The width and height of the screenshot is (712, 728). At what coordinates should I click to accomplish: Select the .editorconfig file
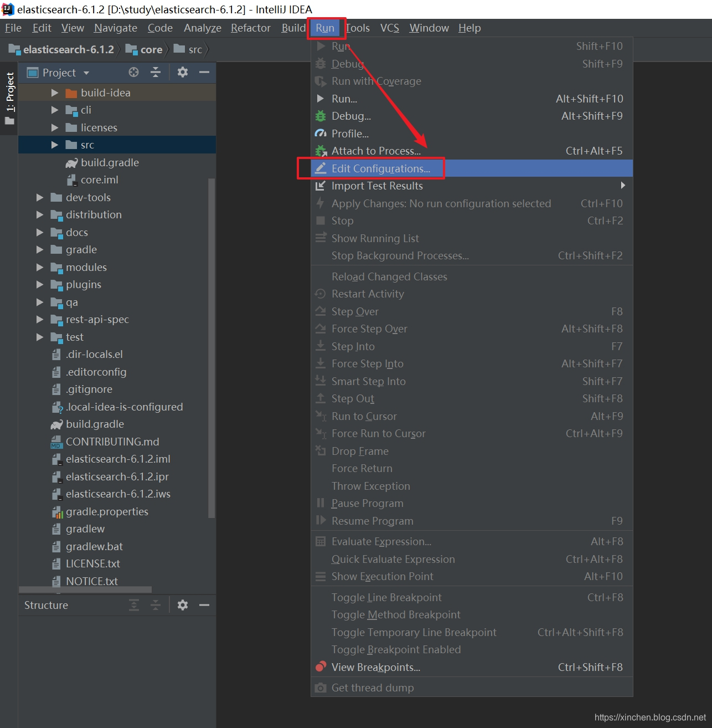point(96,372)
